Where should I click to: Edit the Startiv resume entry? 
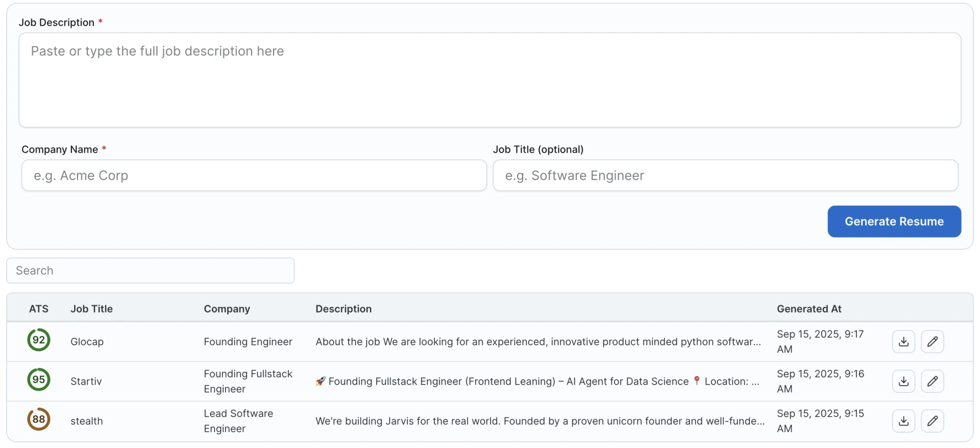coord(932,382)
